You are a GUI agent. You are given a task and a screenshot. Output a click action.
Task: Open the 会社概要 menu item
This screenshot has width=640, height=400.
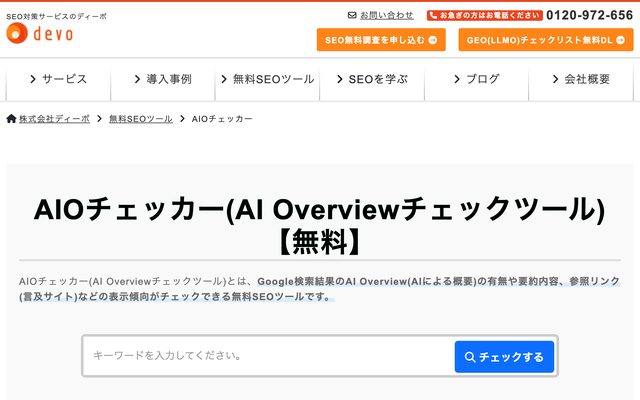(581, 79)
